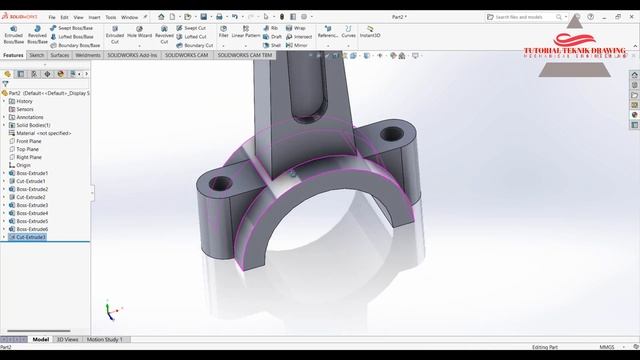Switch to ConfigurationManager tab
640x360 pixels.
pos(34,74)
